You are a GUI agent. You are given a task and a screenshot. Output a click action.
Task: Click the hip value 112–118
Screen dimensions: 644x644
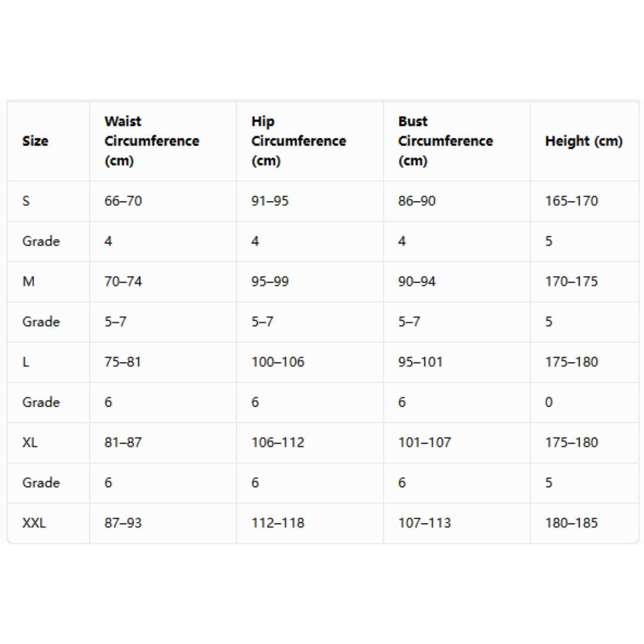pyautogui.click(x=278, y=523)
